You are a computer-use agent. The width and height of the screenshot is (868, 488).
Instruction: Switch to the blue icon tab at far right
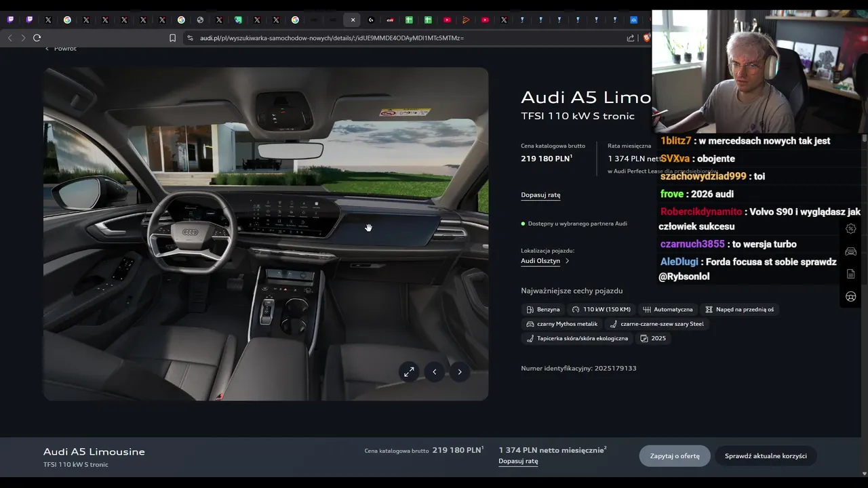coord(634,20)
